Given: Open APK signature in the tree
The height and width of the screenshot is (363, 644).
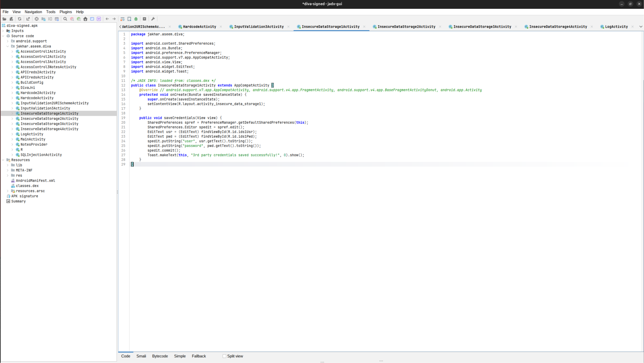Looking at the screenshot, I should (x=25, y=196).
